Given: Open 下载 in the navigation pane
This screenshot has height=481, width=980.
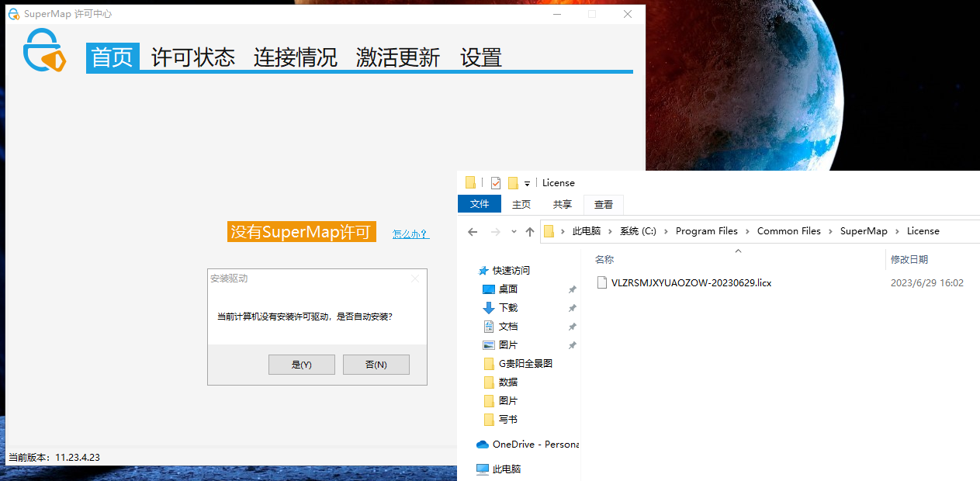Looking at the screenshot, I should tap(508, 307).
